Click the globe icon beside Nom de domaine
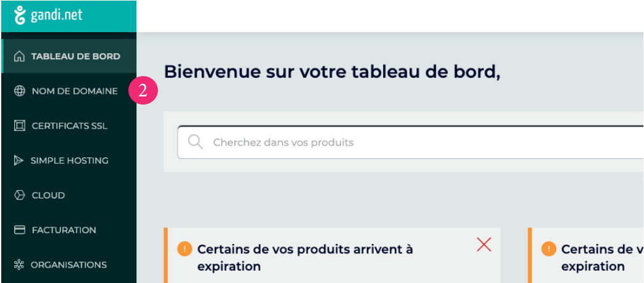Screen dimensions: 644x283 tap(19, 91)
